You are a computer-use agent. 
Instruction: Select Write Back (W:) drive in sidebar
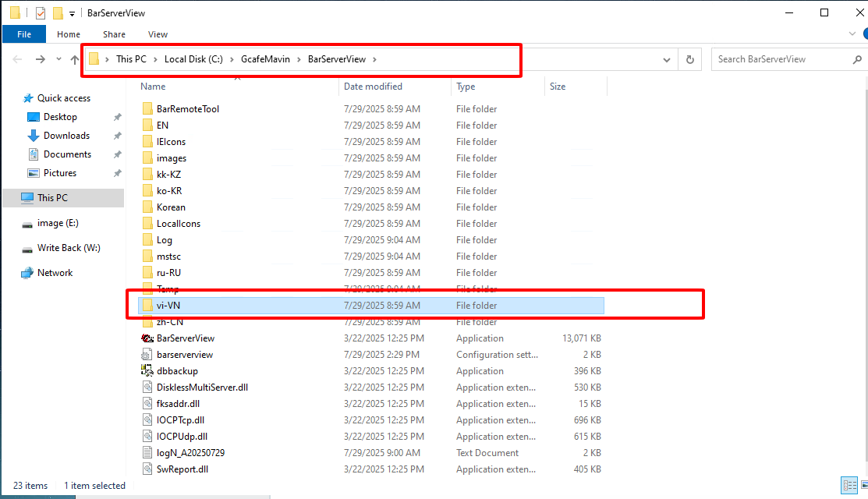pos(69,248)
